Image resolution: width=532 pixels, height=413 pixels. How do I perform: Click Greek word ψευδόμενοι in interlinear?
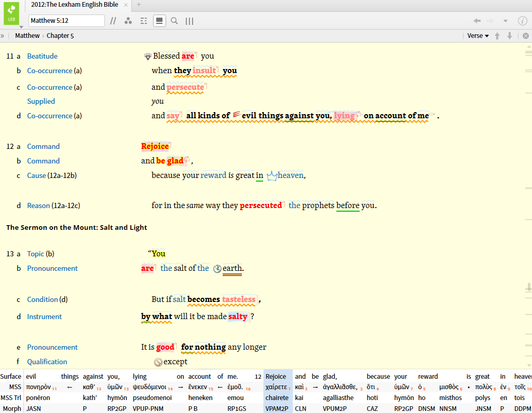(149, 387)
